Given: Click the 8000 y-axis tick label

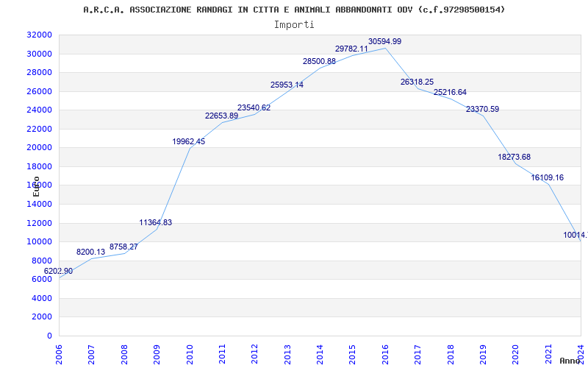Looking at the screenshot, I should pos(41,261).
